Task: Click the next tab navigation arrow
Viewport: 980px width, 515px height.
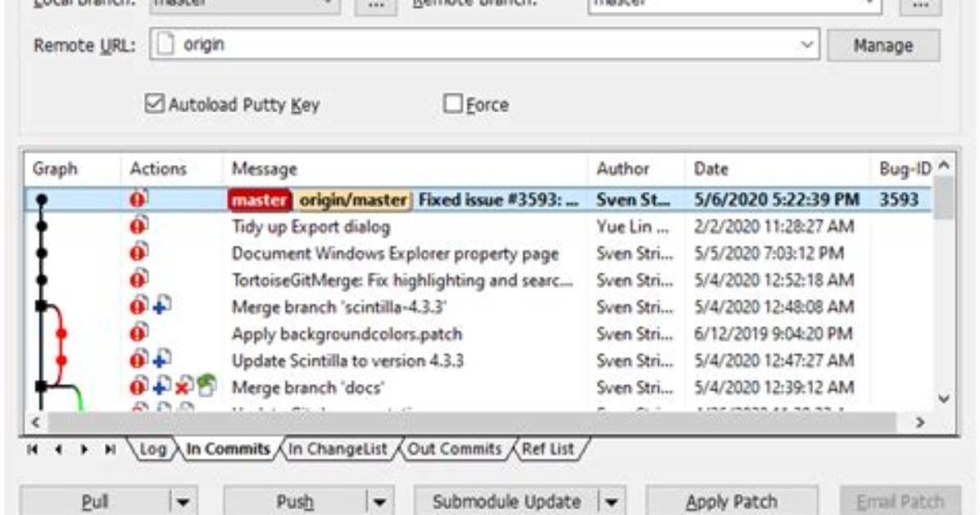Action: (84, 449)
